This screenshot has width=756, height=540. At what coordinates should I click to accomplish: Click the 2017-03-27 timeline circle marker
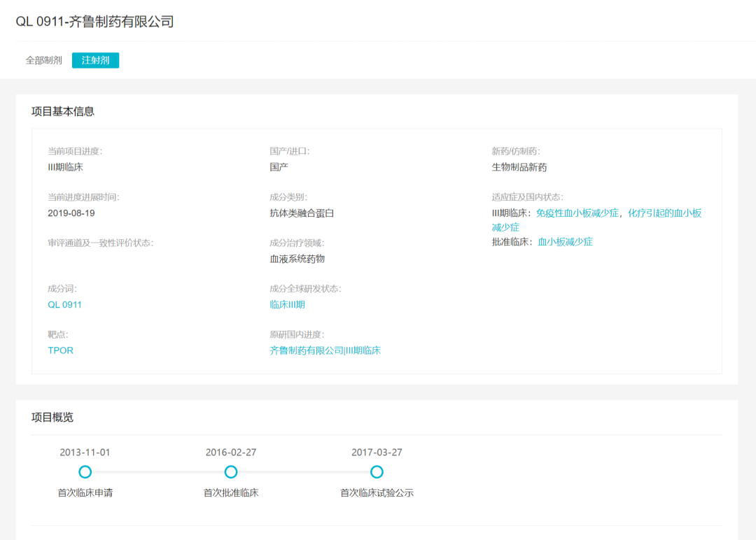377,472
